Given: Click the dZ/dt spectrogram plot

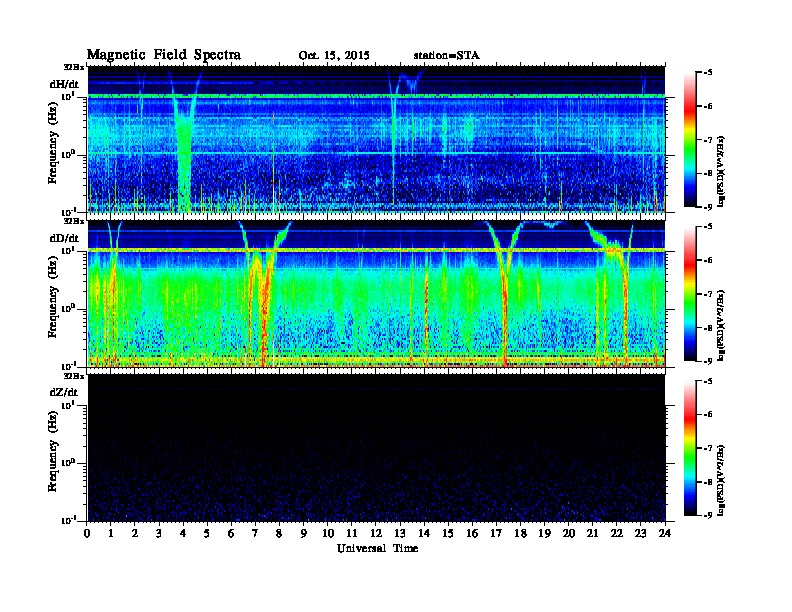Looking at the screenshot, I should tap(377, 448).
